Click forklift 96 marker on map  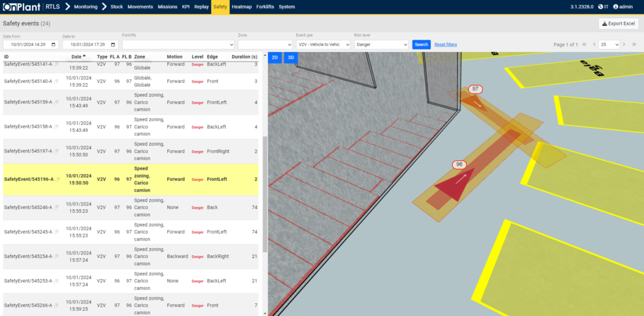click(460, 165)
